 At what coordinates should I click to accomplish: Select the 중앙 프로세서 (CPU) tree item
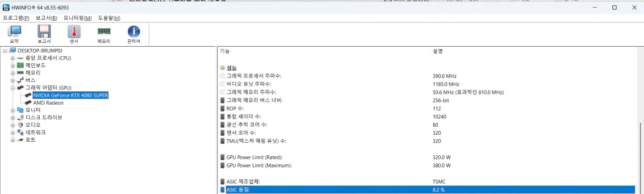pos(48,58)
